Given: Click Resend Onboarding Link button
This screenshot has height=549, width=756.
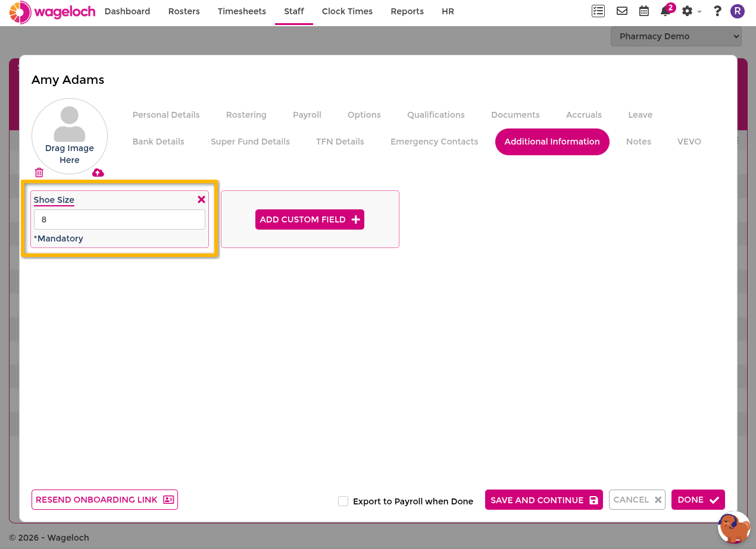Looking at the screenshot, I should (105, 500).
